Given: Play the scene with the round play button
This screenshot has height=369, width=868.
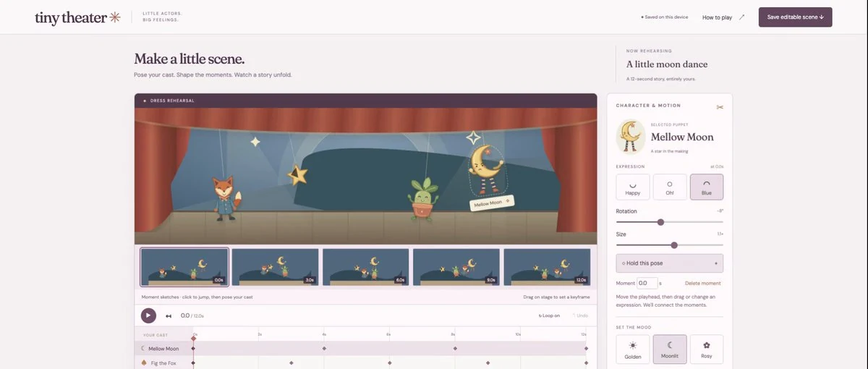Looking at the screenshot, I should tap(148, 315).
